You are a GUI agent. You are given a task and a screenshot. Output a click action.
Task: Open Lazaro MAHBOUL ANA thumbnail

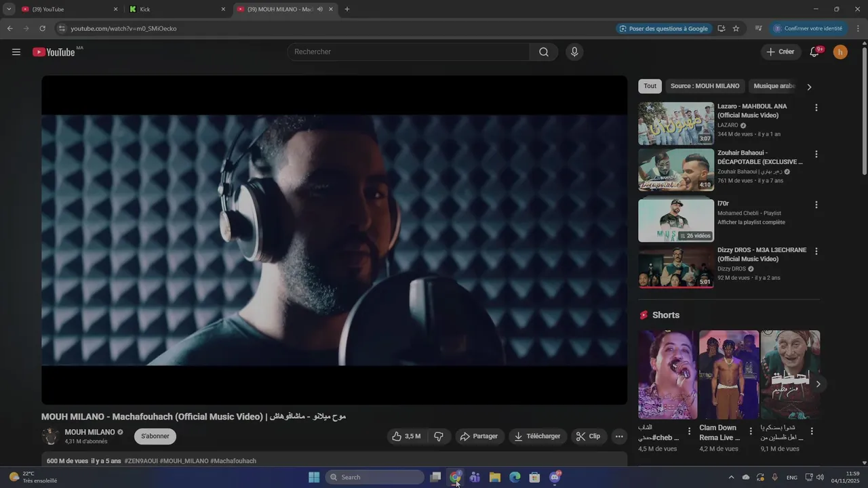point(676,123)
